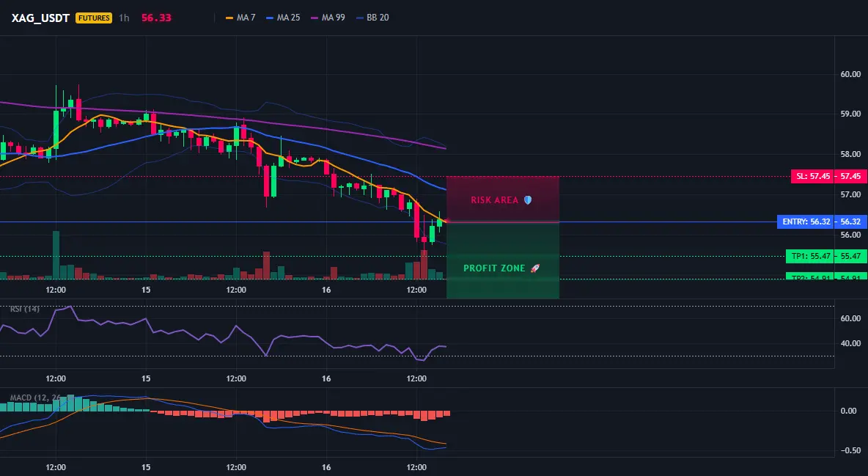Click the RISK AREA label

coord(494,200)
